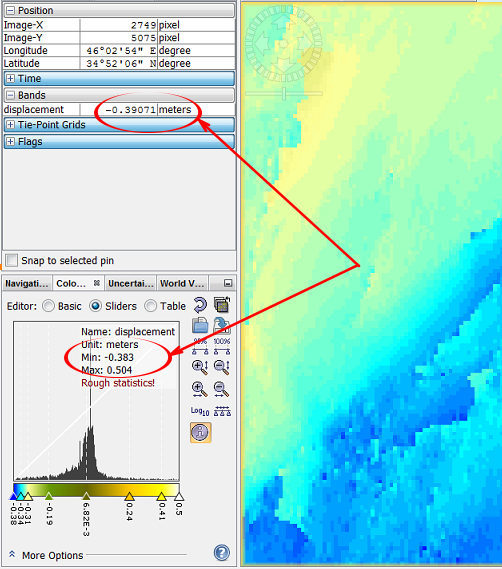Click the 0.24 slider handle
This screenshot has height=569, width=502.
click(x=129, y=496)
